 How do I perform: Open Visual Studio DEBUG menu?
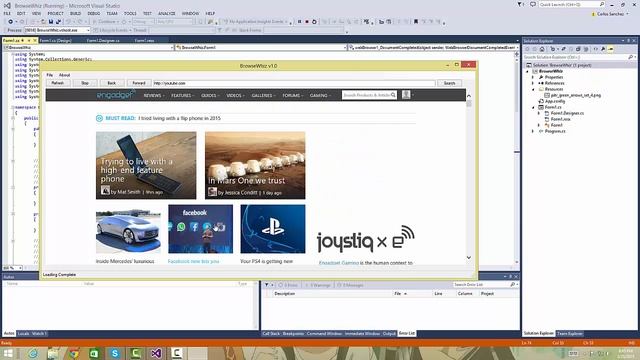coord(93,13)
